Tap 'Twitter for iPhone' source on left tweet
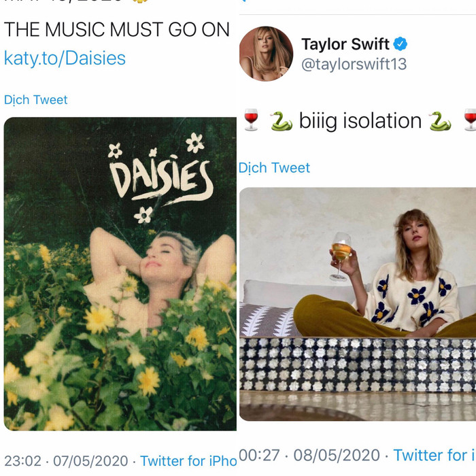 tap(188, 461)
